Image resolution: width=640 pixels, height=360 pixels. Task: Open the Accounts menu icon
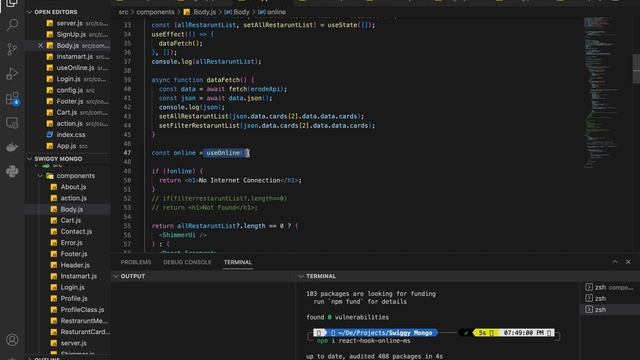click(12, 340)
